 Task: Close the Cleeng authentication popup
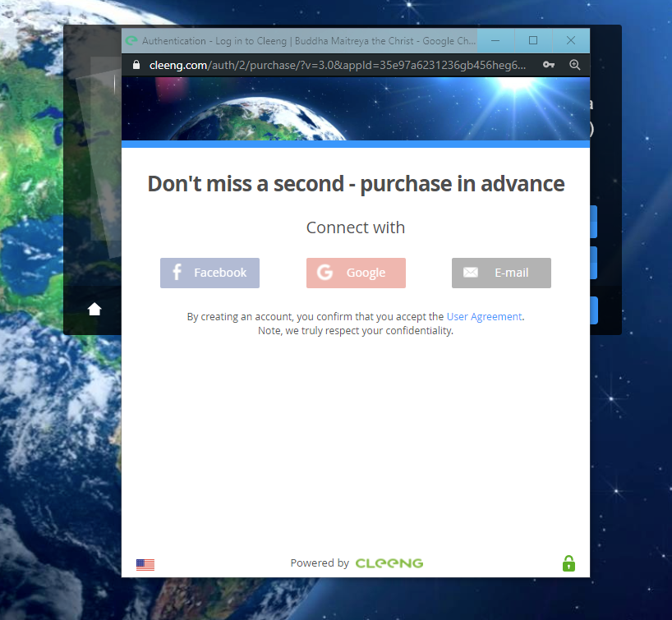point(571,41)
